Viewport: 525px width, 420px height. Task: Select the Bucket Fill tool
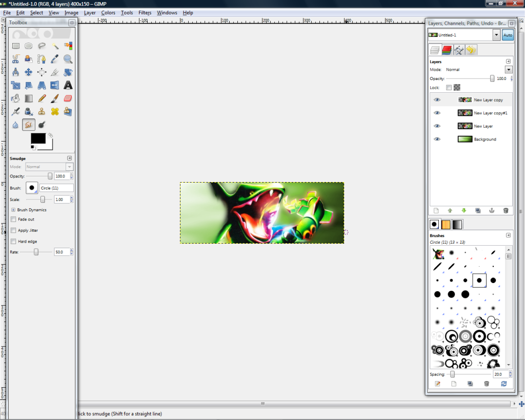16,98
